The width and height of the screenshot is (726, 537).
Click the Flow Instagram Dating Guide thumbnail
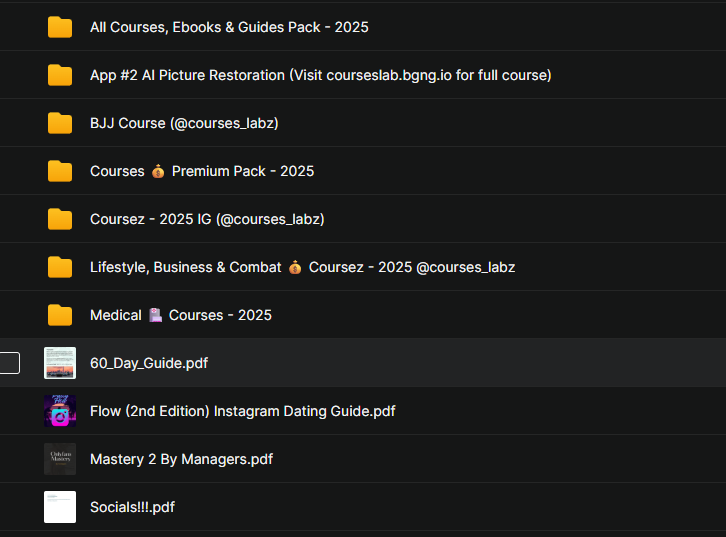[x=60, y=411]
